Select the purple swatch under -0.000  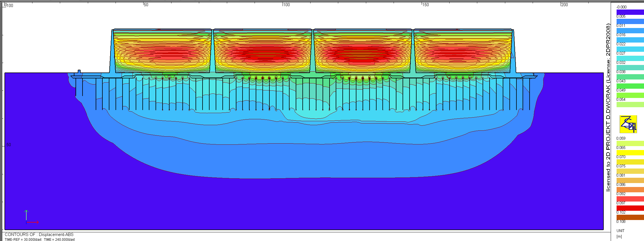(630, 12)
